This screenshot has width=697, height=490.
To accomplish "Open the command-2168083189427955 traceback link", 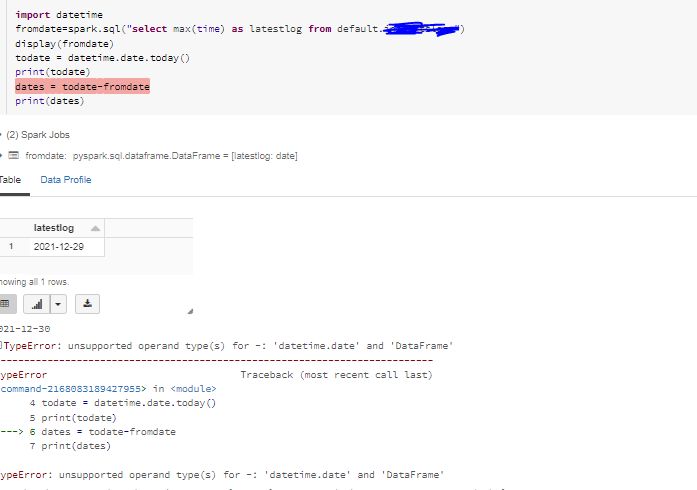I will click(x=73, y=389).
